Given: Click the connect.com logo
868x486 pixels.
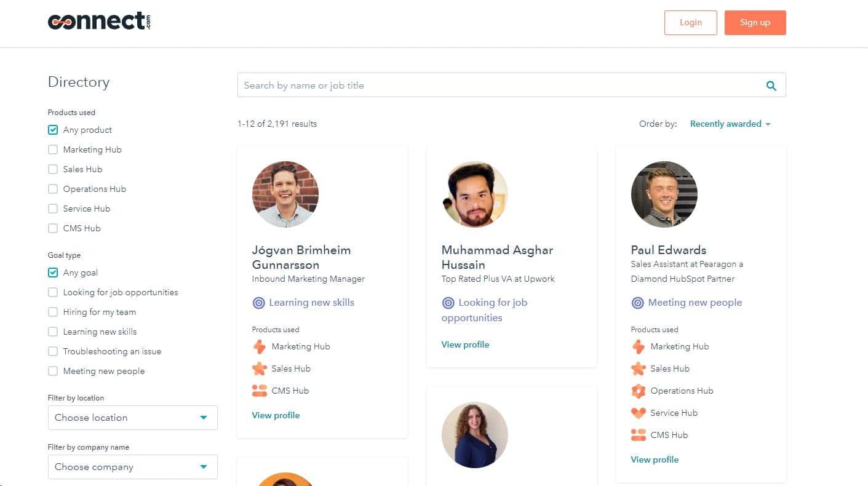Looking at the screenshot, I should (x=99, y=22).
